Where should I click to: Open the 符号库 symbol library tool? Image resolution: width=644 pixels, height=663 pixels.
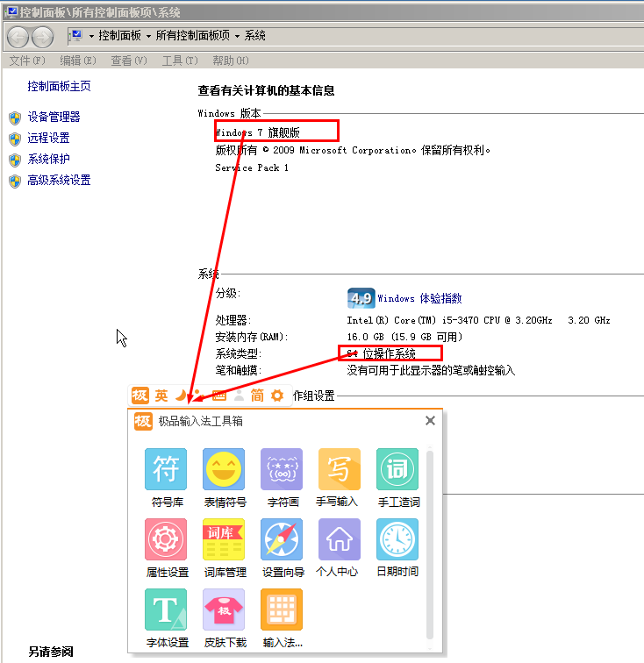(x=166, y=477)
